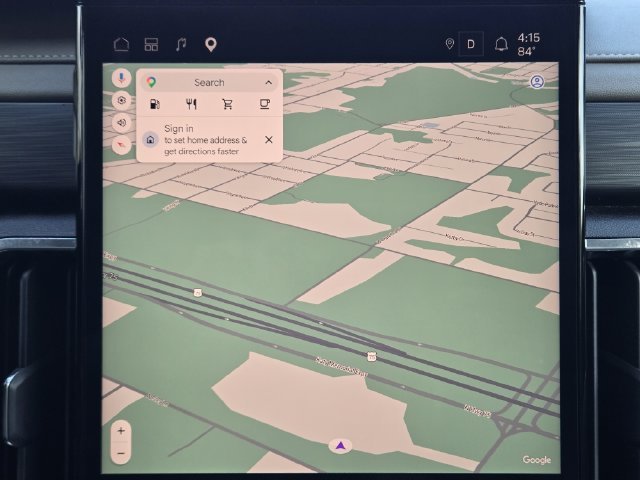This screenshot has width=640, height=480.
Task: Open the music media icon
Action: tap(181, 44)
